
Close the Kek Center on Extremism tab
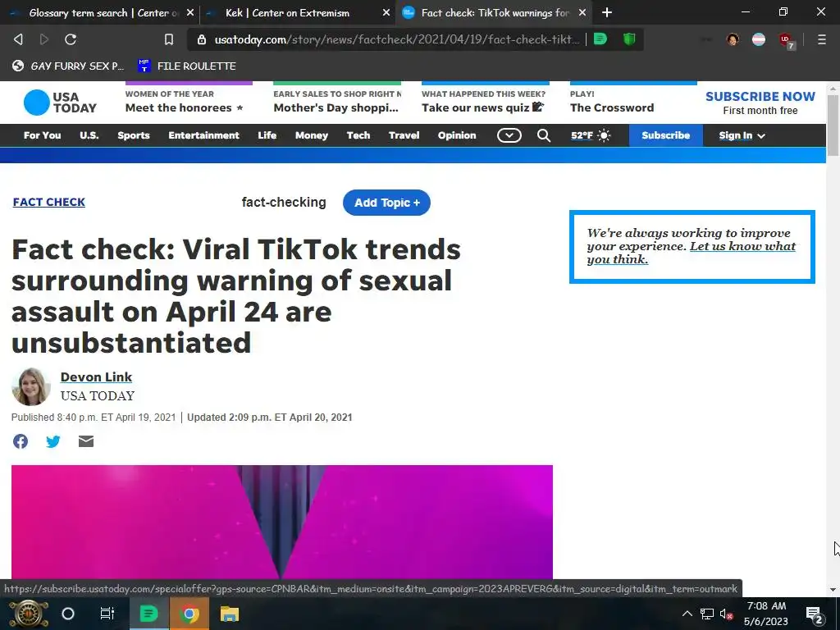[x=386, y=12]
